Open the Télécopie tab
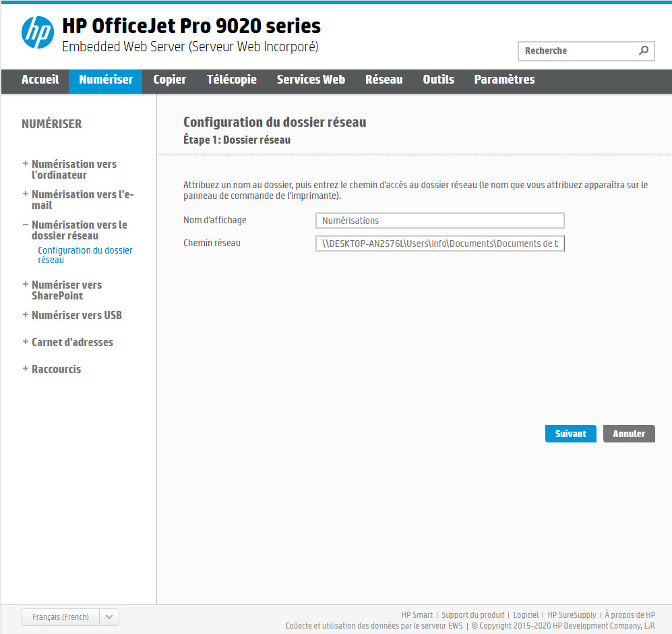This screenshot has height=634, width=672. (x=231, y=80)
